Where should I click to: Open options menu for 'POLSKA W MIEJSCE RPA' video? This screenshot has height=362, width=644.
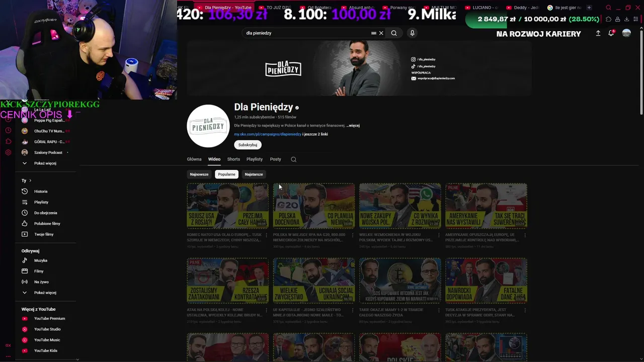352,235
